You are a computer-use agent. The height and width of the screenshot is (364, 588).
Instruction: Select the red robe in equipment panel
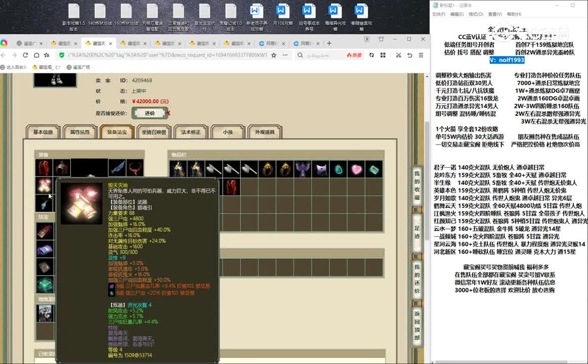44,168
